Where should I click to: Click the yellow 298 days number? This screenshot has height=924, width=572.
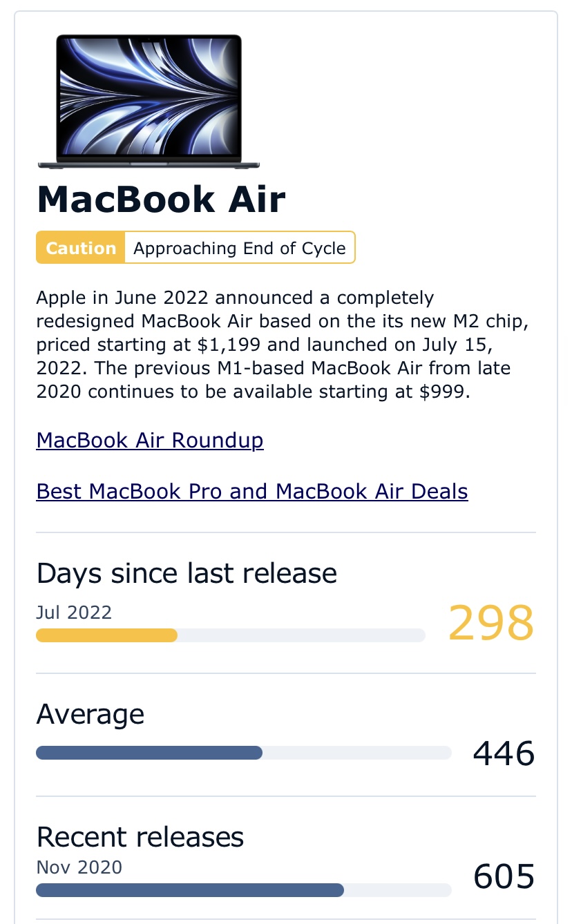(491, 623)
